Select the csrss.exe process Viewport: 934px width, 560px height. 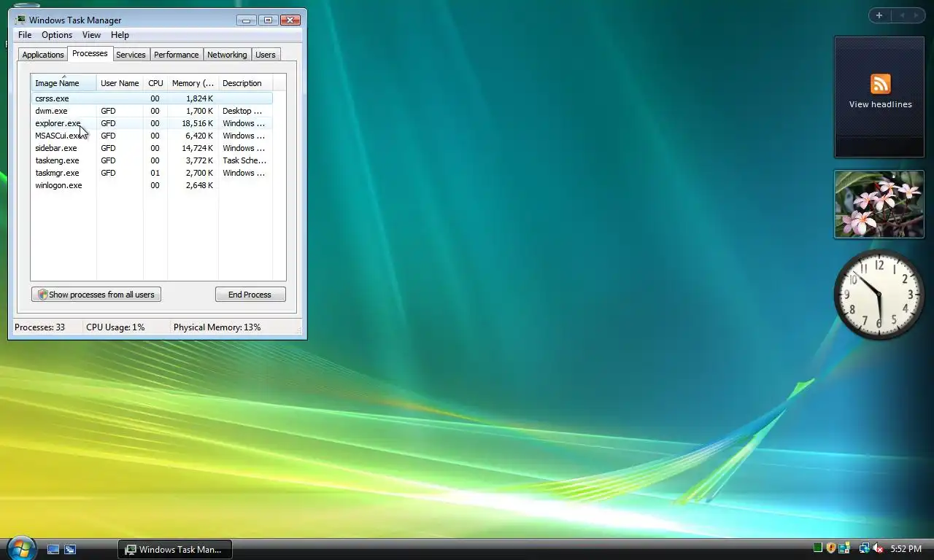152,98
